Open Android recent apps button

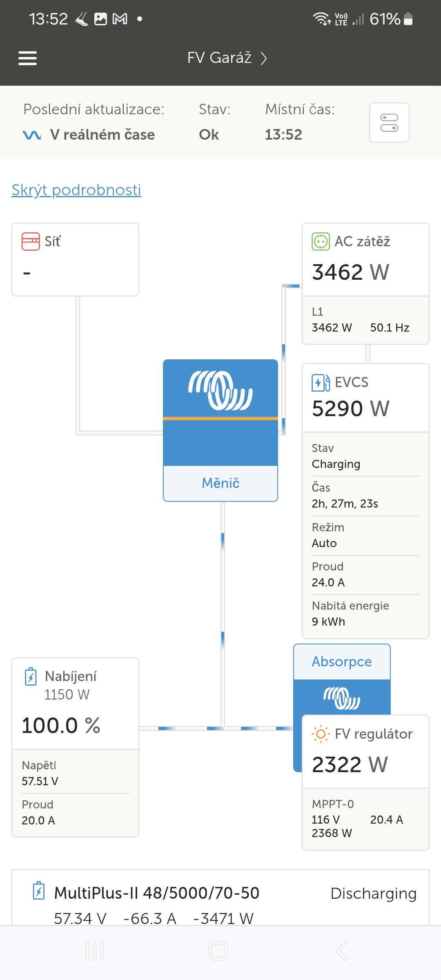pyautogui.click(x=95, y=951)
